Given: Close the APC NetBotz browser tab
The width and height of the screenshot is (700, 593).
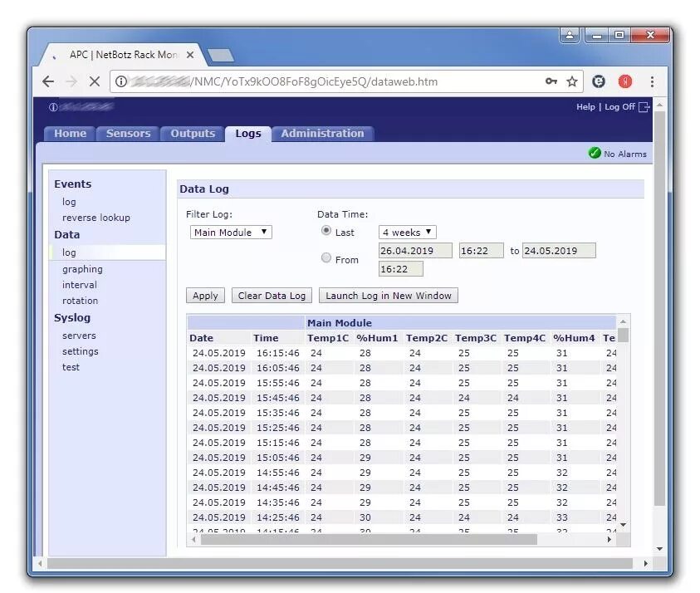Looking at the screenshot, I should click(190, 55).
